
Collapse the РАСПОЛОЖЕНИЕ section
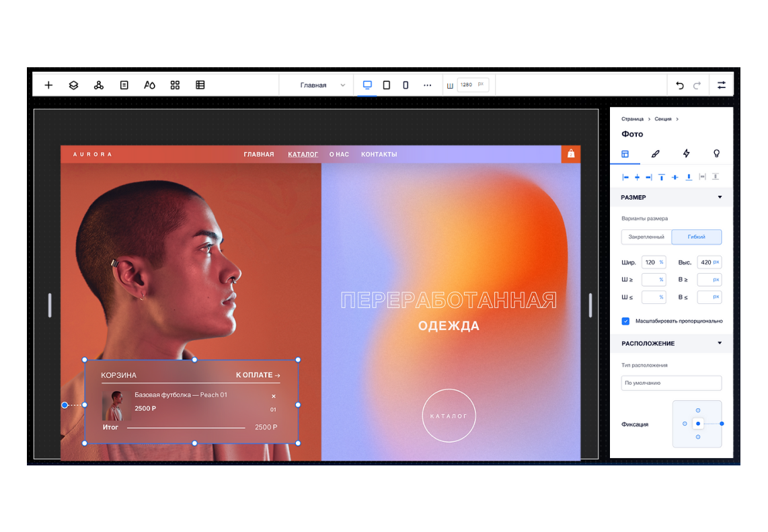pyautogui.click(x=720, y=344)
